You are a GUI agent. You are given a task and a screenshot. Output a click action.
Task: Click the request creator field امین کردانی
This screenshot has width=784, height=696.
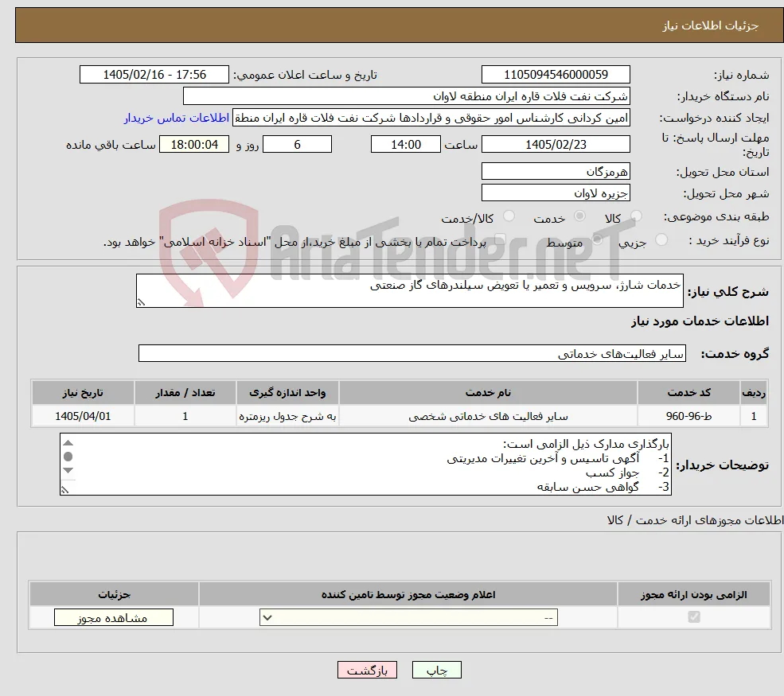pos(431,118)
